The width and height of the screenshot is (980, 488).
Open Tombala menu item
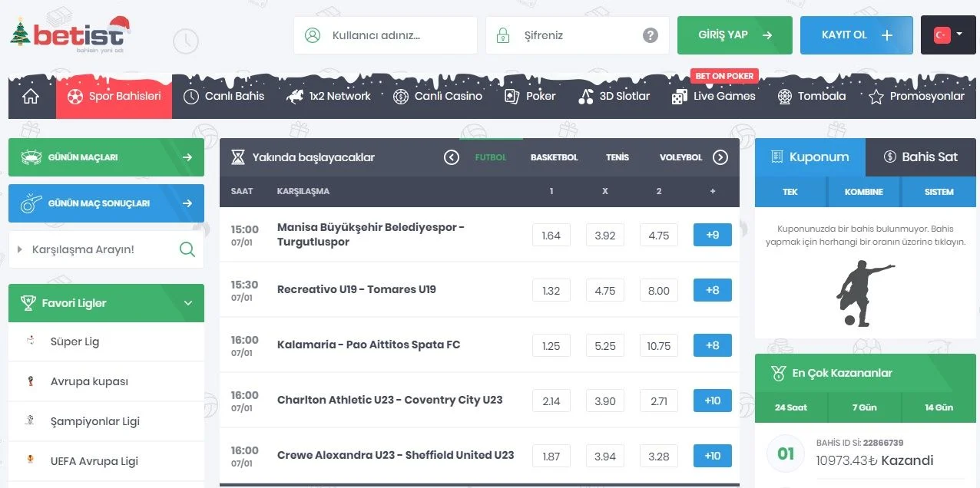[x=811, y=96]
